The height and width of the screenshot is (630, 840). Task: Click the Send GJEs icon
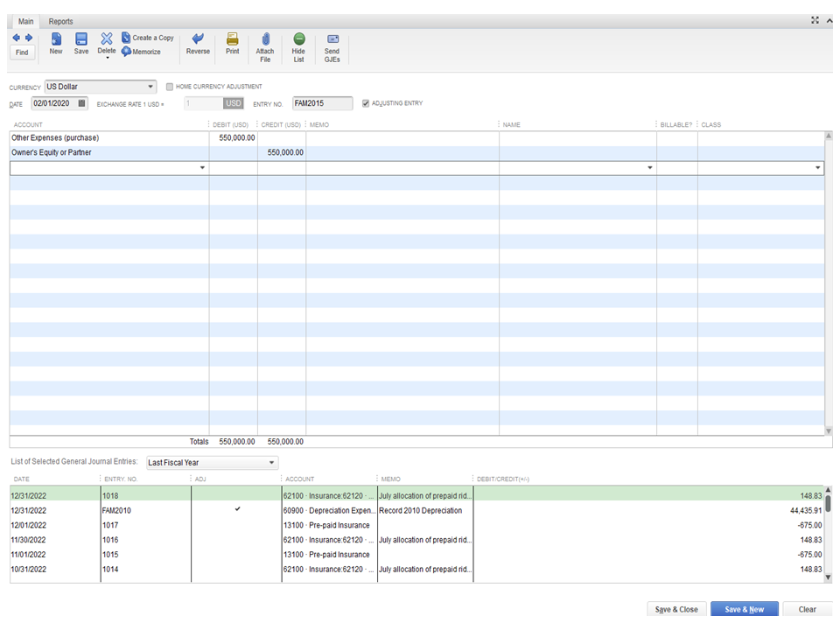(332, 39)
